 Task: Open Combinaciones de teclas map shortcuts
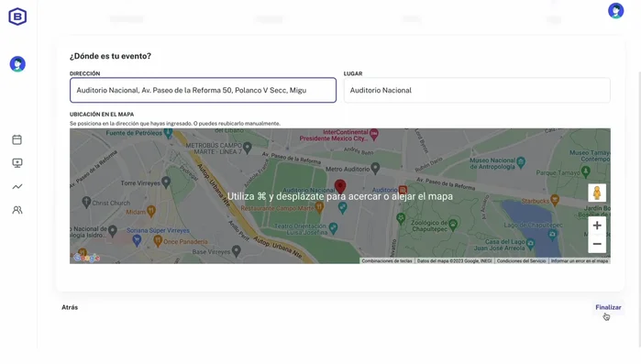click(x=387, y=260)
